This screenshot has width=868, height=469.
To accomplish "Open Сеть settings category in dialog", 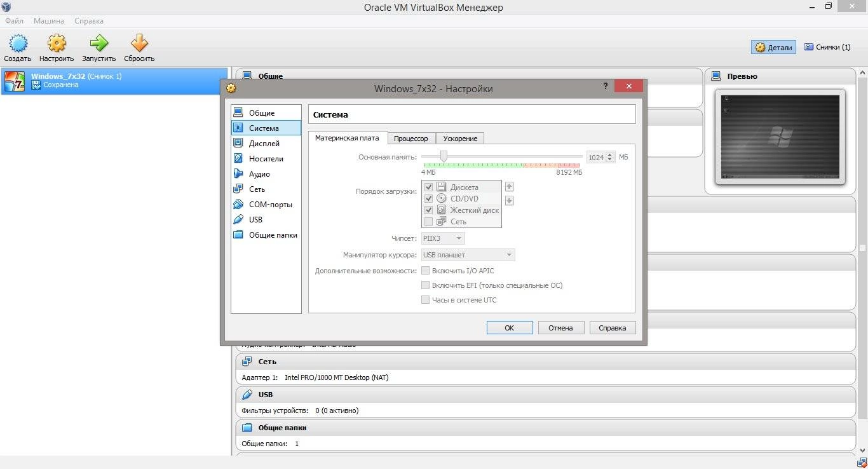I will (266, 189).
